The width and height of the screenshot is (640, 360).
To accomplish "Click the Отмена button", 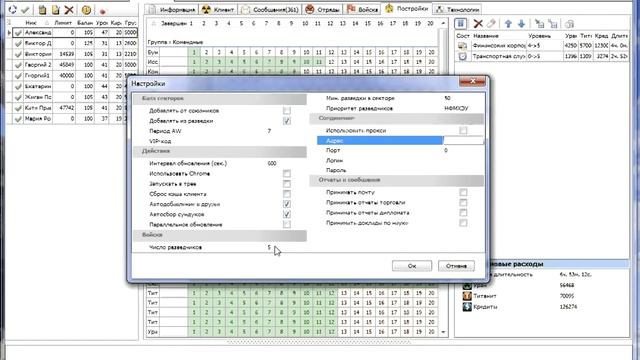I will click(x=456, y=266).
